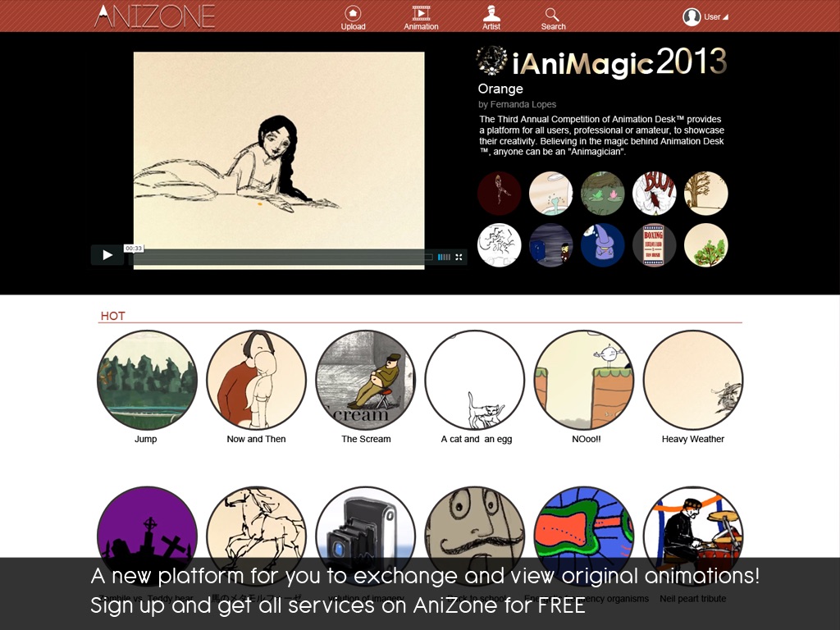The width and height of the screenshot is (840, 630).
Task: Go to the Artist section
Action: pyautogui.click(x=491, y=18)
